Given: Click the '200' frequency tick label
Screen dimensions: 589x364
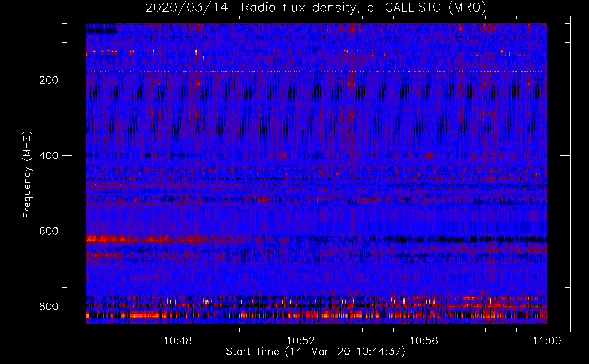Looking at the screenshot, I should point(49,80).
